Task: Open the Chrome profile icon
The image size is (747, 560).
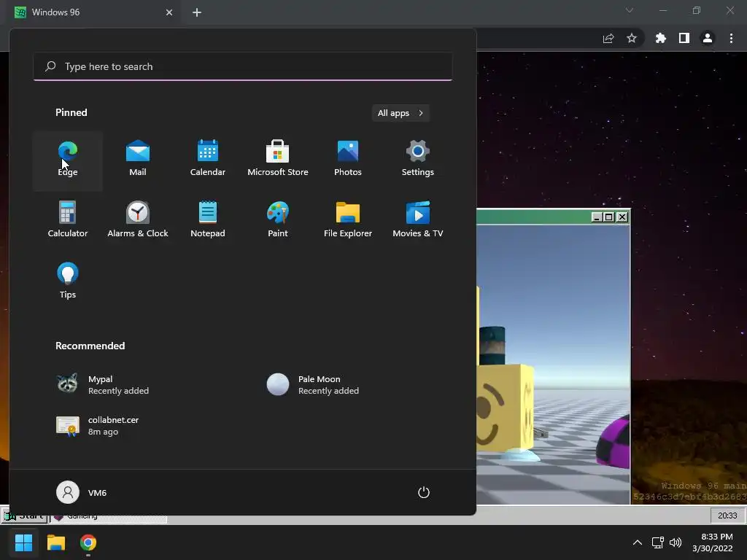Action: 708,38
